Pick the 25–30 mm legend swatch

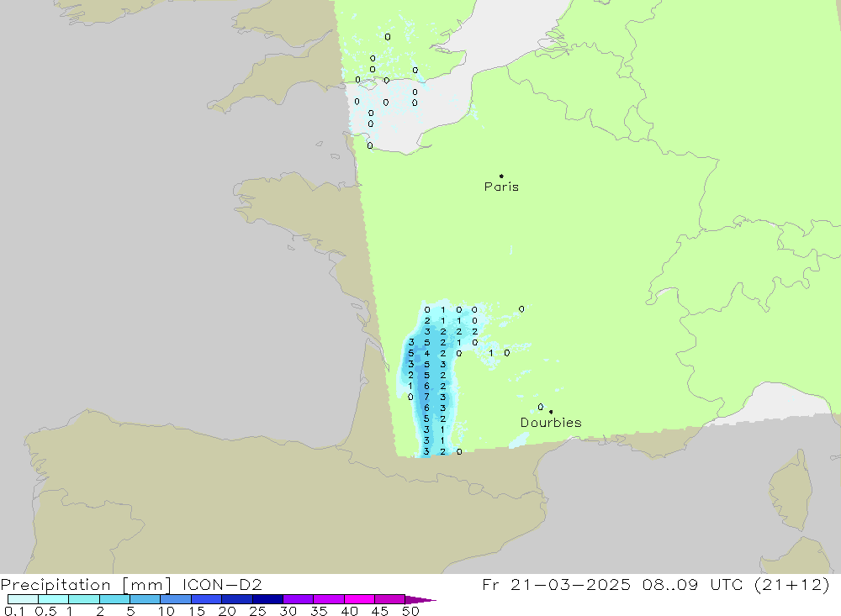coord(267,599)
